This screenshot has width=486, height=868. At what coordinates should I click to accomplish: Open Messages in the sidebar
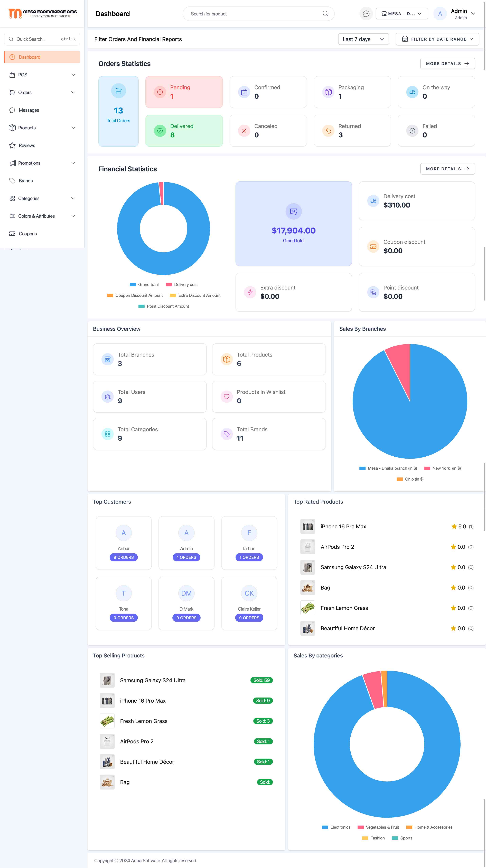[42, 110]
